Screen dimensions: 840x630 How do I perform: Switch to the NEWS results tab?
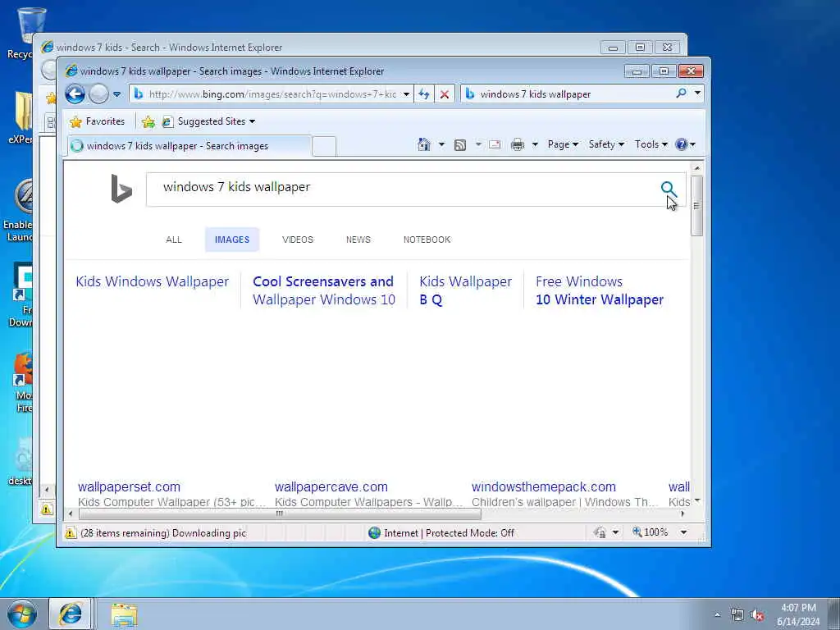coord(358,240)
